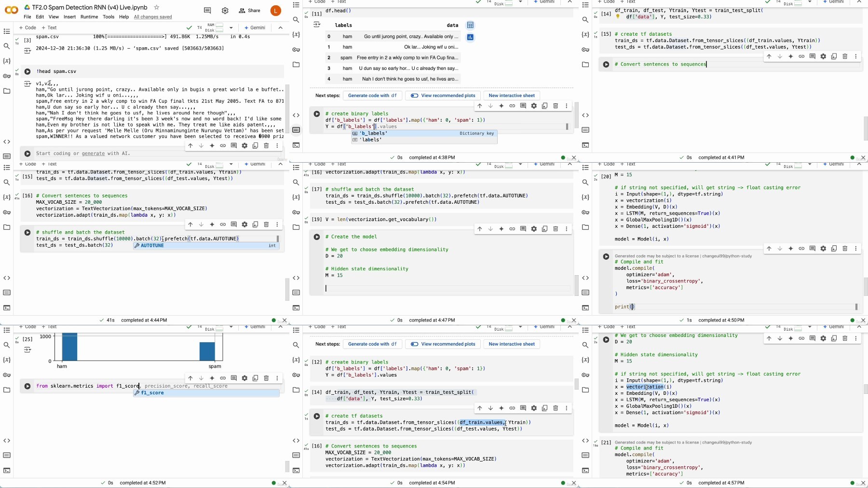The image size is (868, 488).
Task: Toggle output options icon beside the labels data table
Action: [317, 25]
